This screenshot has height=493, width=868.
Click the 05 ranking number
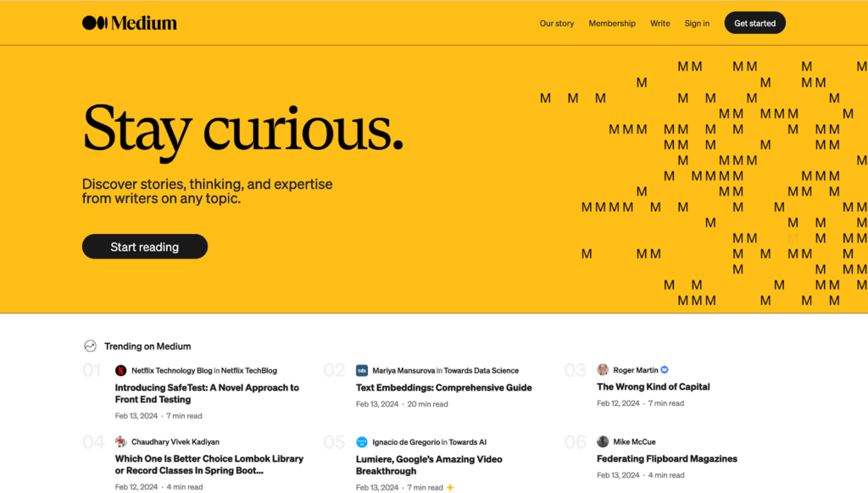click(x=334, y=442)
